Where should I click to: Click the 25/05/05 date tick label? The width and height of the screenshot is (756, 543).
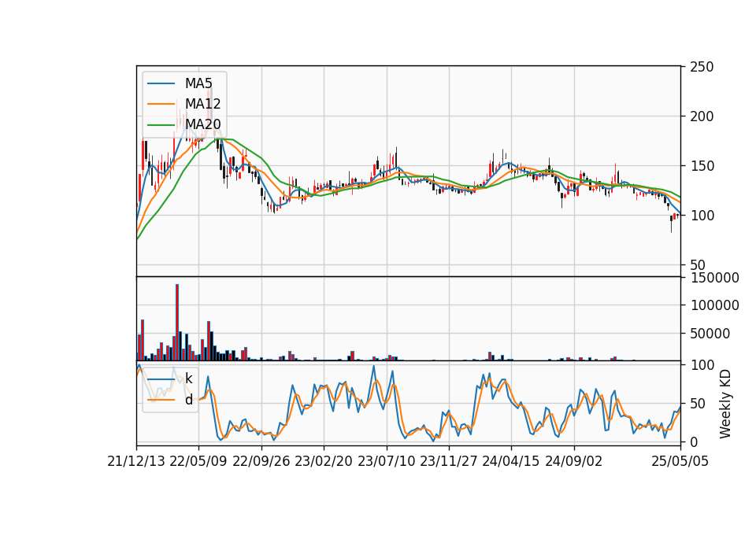click(x=680, y=462)
